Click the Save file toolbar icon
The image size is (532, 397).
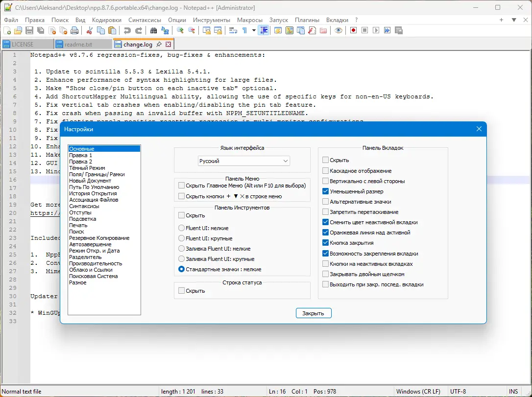(29, 30)
